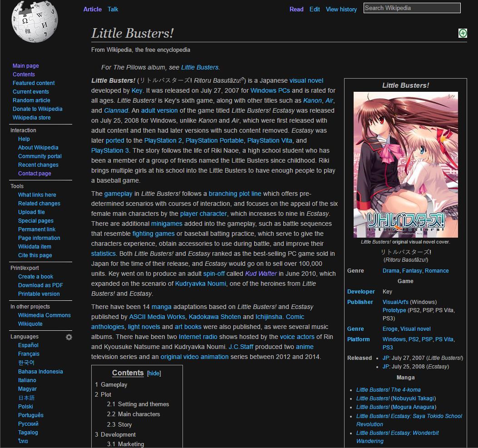Click the green plus icon near the title
Image resolution: width=478 pixels, height=448 pixels.
(462, 33)
